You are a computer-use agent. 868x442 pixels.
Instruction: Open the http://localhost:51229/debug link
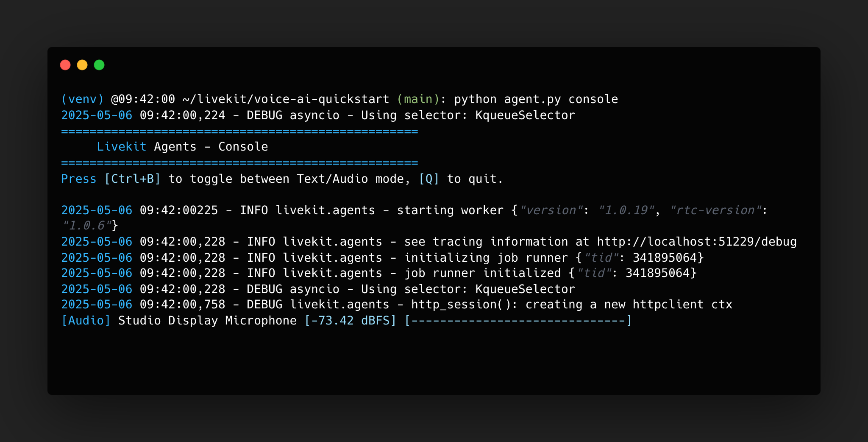point(697,242)
